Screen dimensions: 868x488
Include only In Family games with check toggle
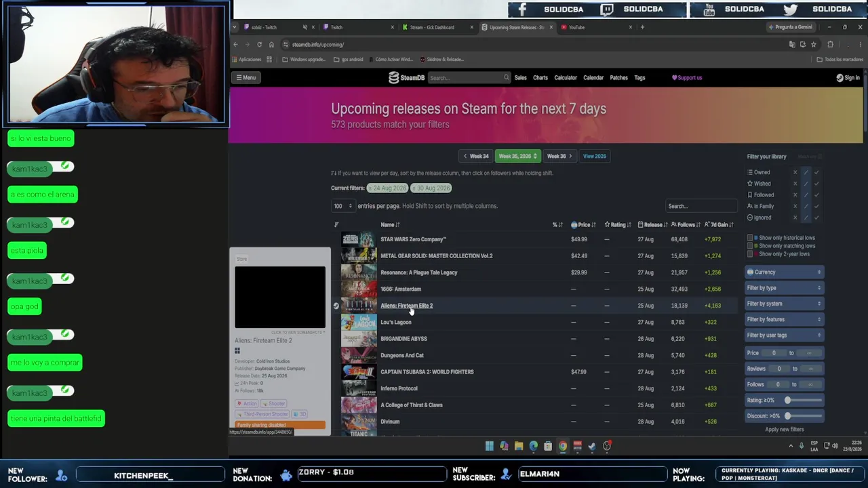[x=816, y=206]
